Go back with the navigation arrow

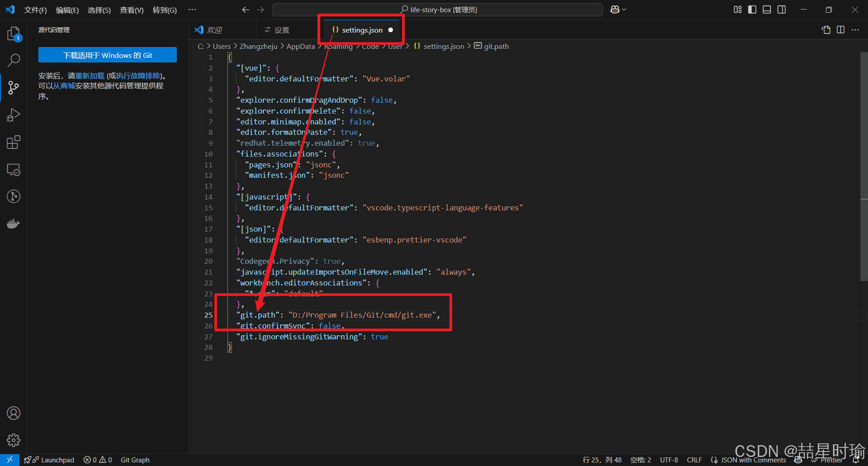point(245,10)
